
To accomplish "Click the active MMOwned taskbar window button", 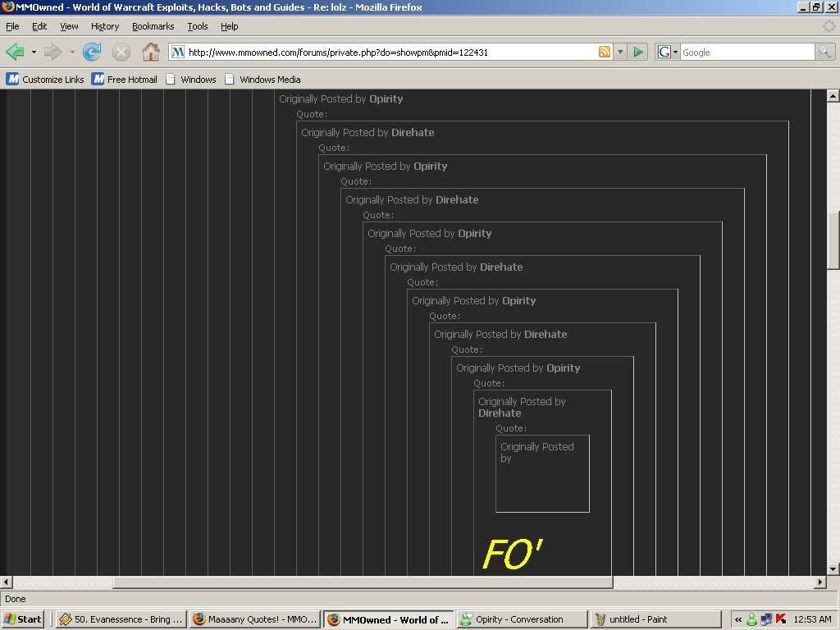I will (389, 619).
